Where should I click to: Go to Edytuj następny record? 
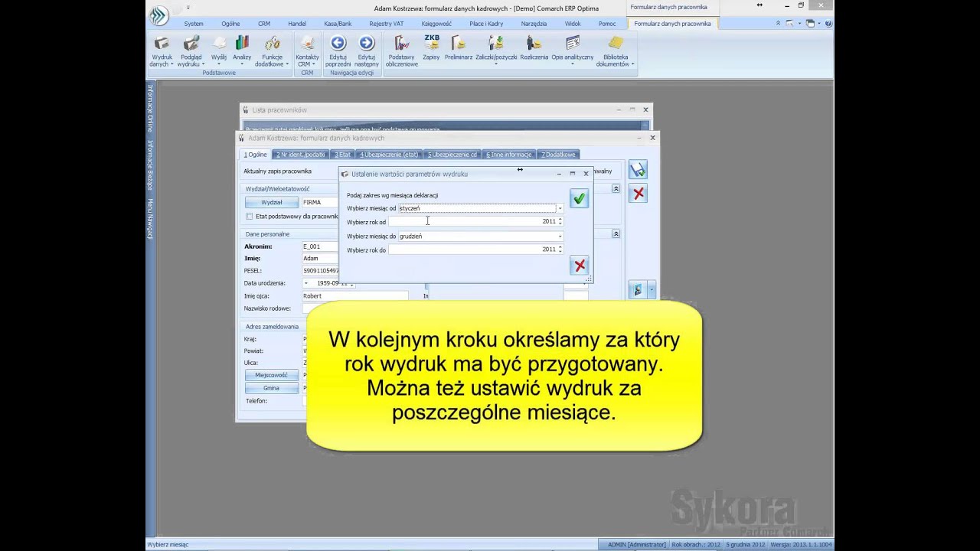pos(367,51)
